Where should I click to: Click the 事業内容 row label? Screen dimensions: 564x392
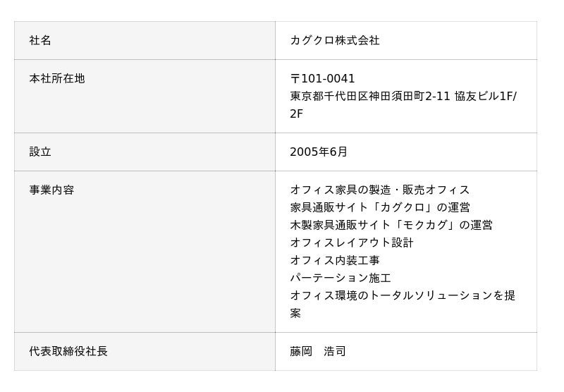click(x=51, y=190)
